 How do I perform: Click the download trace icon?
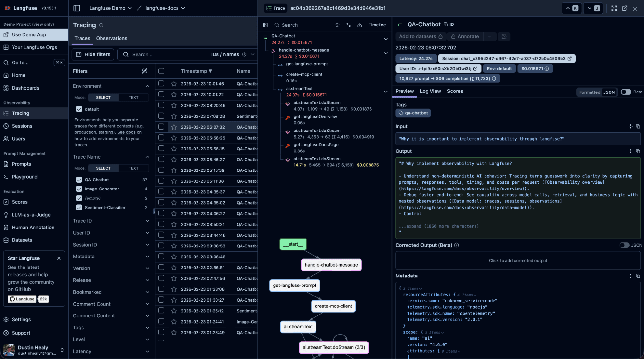(360, 25)
